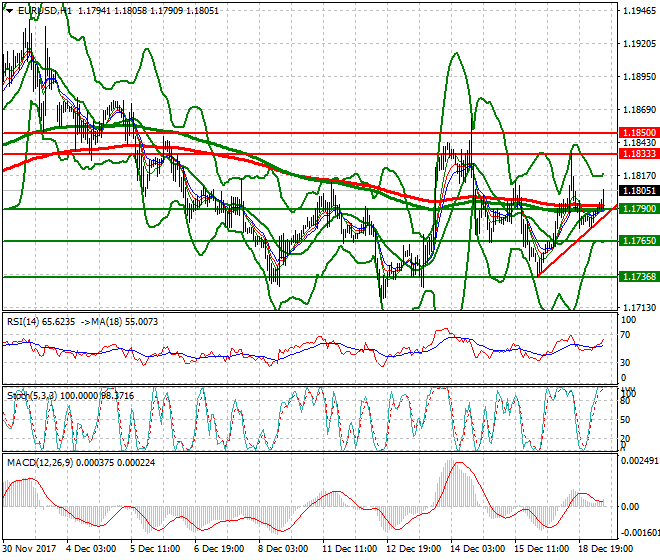The height and width of the screenshot is (560, 660).
Task: Click the MACD scale value 0.002491
Action: pyautogui.click(x=640, y=461)
